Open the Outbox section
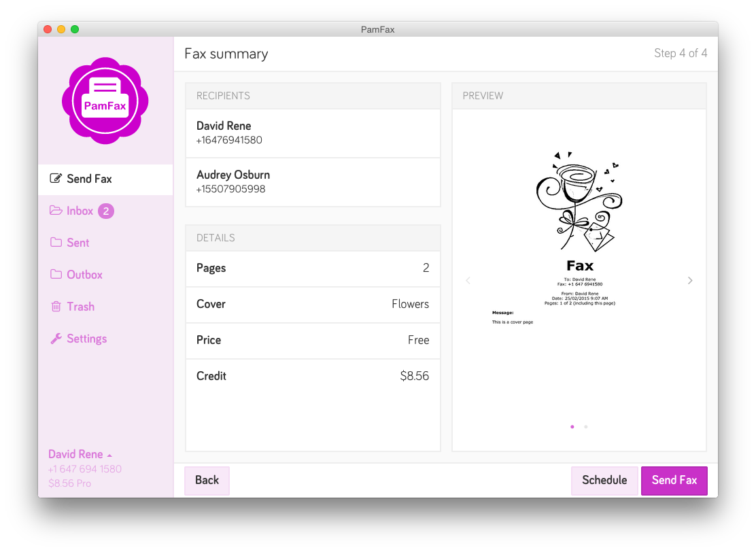The height and width of the screenshot is (552, 756). pyautogui.click(x=105, y=275)
